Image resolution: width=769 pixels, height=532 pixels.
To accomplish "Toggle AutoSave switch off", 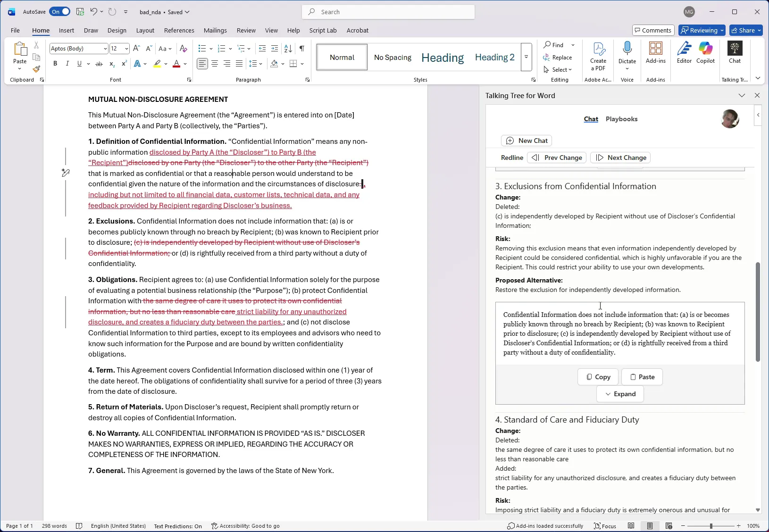I will 60,12.
